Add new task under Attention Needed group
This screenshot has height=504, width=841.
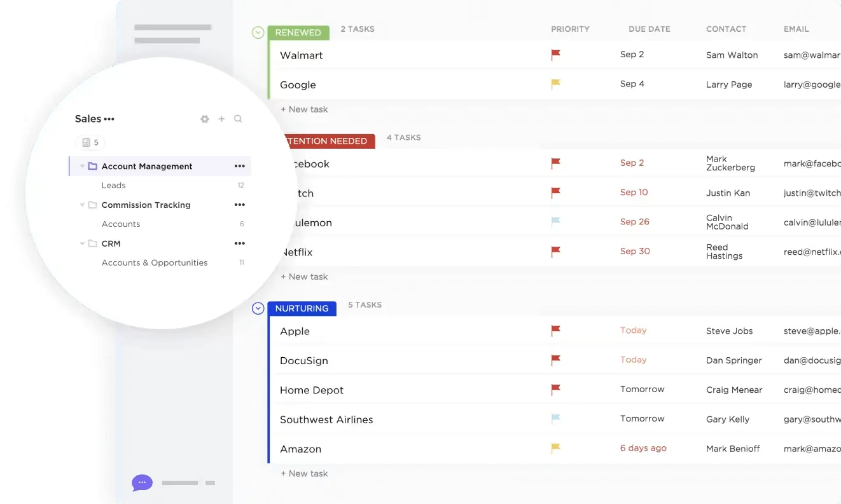[305, 276]
